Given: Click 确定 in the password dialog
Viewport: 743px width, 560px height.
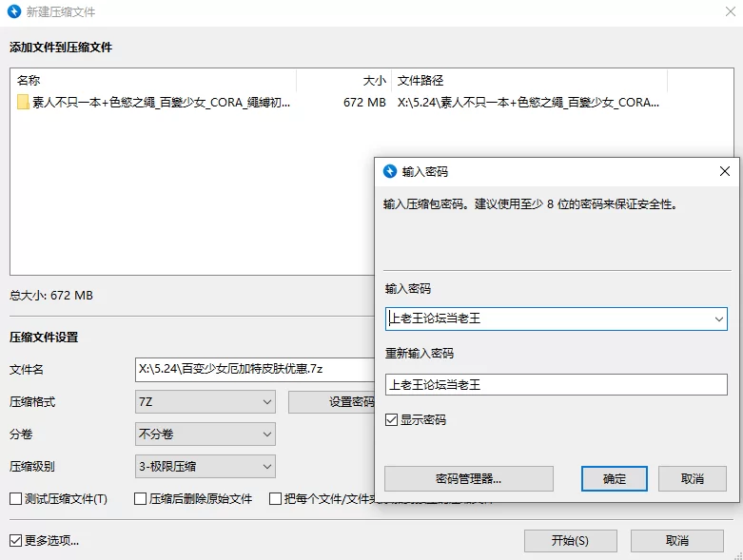Looking at the screenshot, I should pos(615,478).
